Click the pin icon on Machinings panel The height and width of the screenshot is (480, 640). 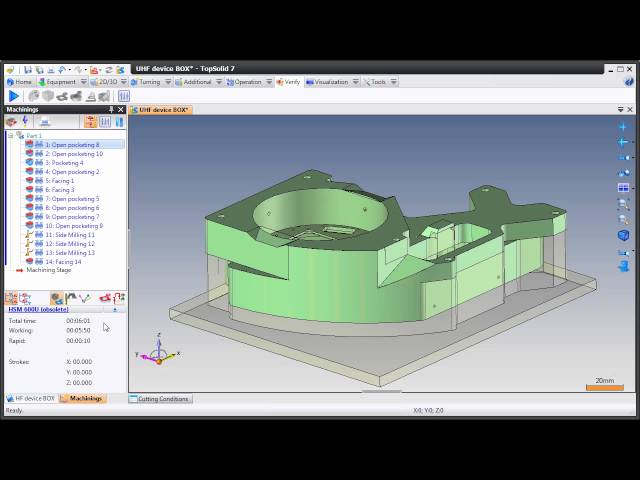[x=111, y=109]
